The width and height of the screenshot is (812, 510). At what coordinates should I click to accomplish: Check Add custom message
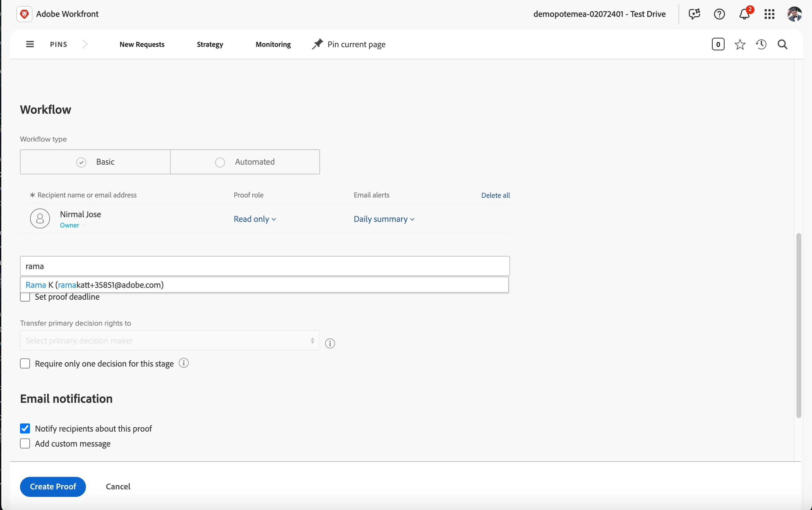tap(25, 444)
